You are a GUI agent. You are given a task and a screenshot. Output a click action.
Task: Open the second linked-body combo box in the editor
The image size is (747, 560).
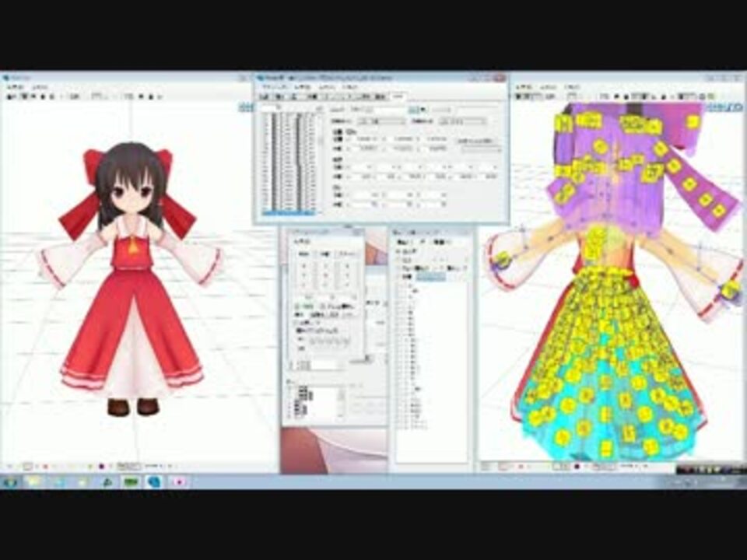[x=462, y=122]
